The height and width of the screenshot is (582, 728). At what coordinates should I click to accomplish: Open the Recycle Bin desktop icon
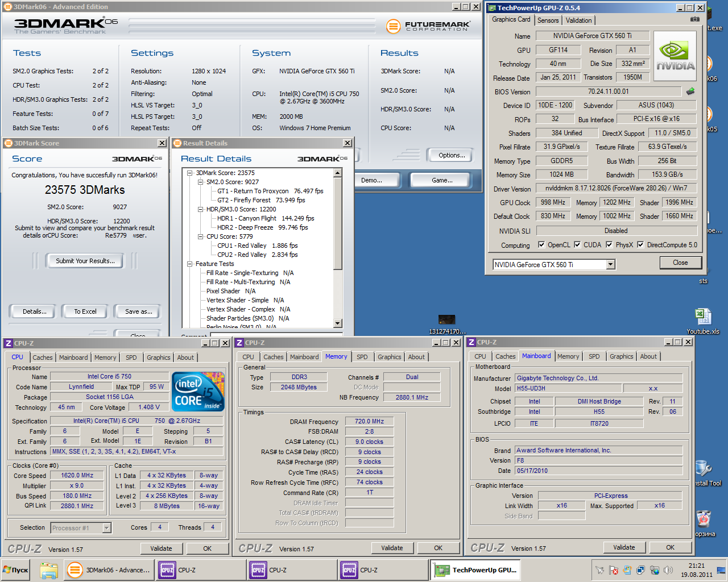point(704,523)
